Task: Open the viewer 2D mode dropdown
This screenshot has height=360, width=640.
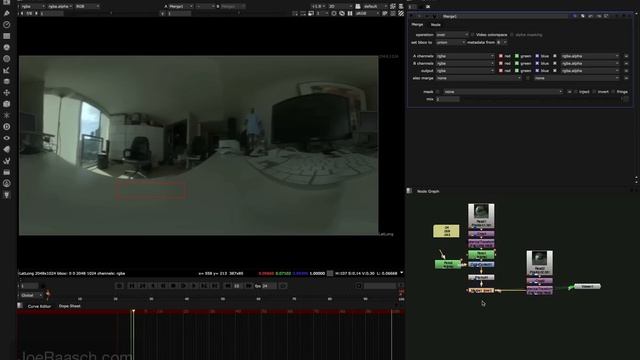Action: point(340,7)
